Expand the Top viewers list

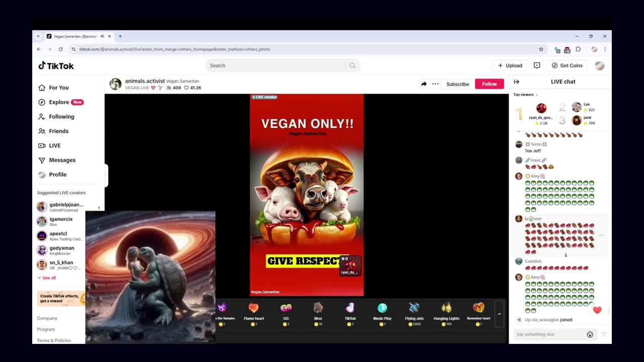(525, 95)
